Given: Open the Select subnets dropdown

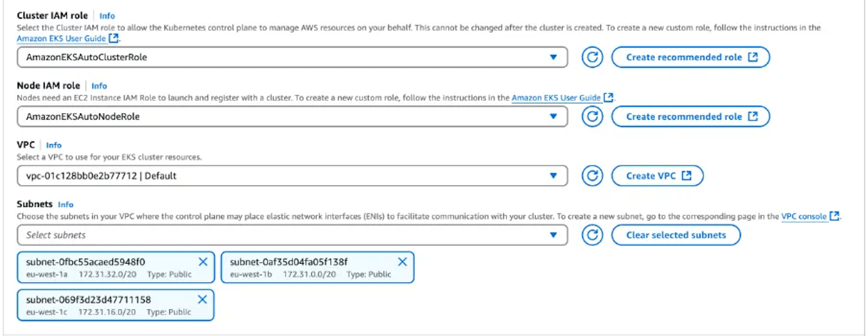Looking at the screenshot, I should coord(292,235).
